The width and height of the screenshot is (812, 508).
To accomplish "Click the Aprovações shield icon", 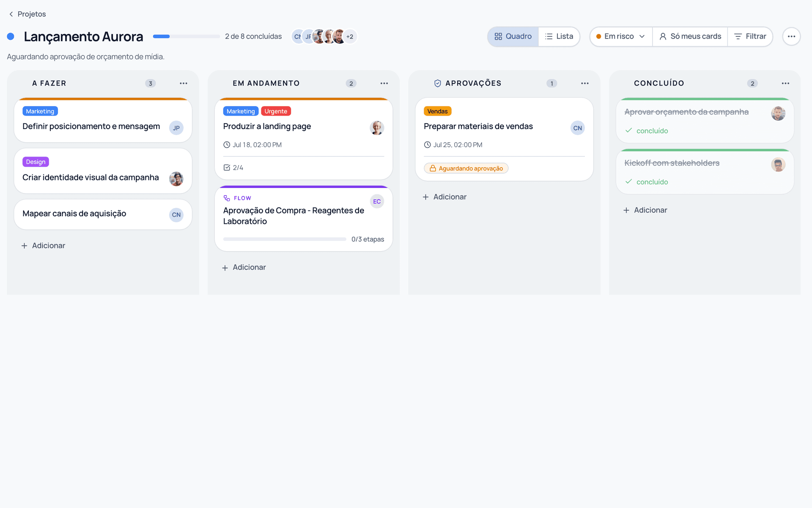I will (438, 83).
